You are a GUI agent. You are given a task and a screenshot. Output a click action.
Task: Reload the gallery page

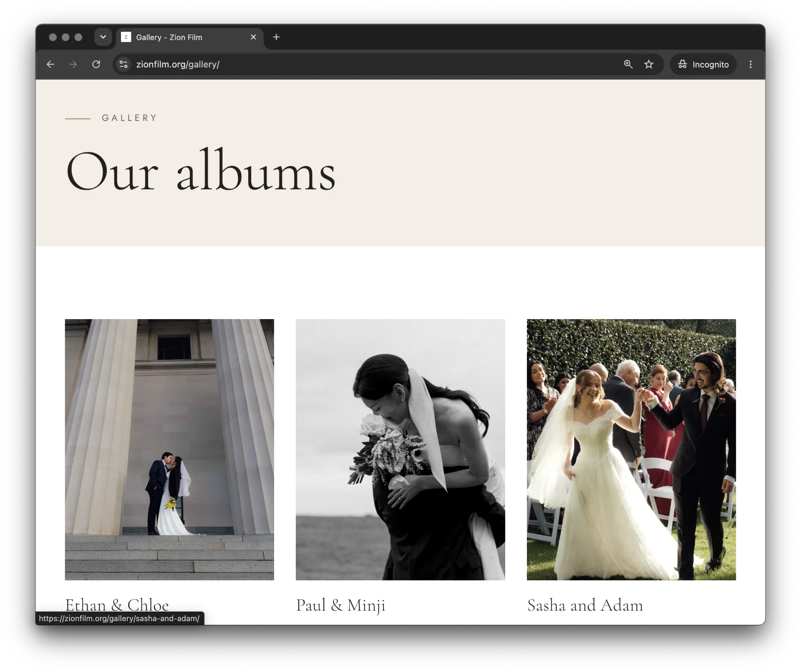click(96, 64)
